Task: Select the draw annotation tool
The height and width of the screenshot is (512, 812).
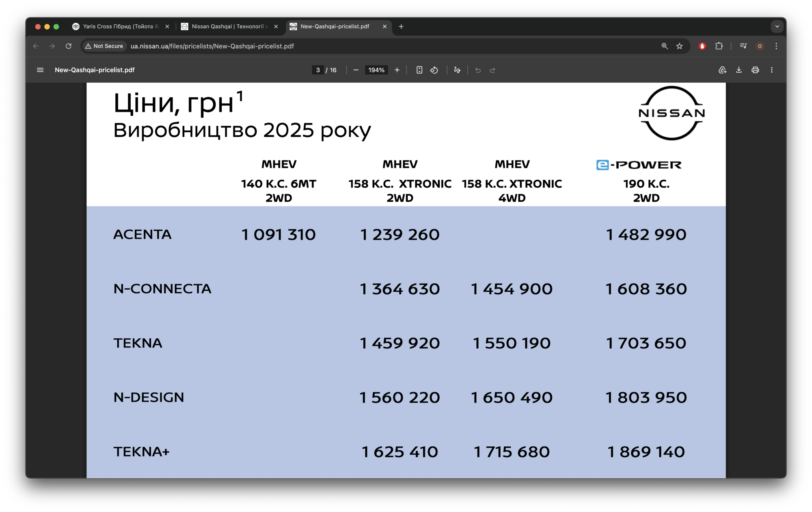Action: [457, 70]
